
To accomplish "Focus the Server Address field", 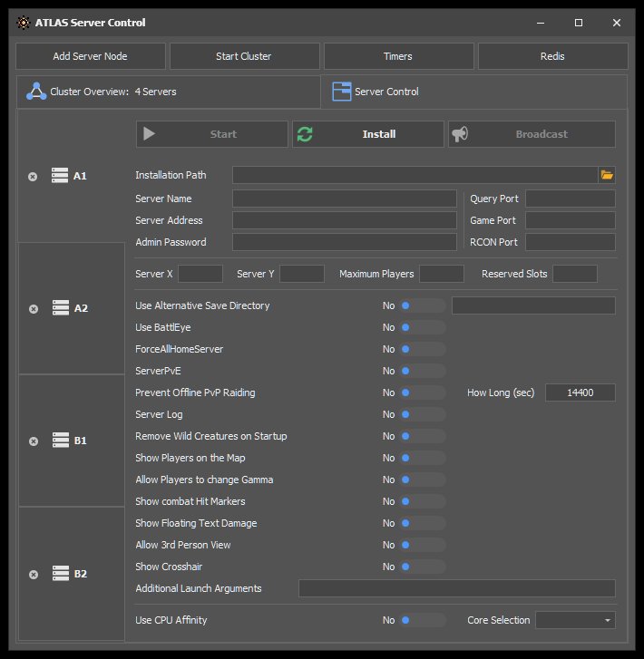I will [x=345, y=220].
